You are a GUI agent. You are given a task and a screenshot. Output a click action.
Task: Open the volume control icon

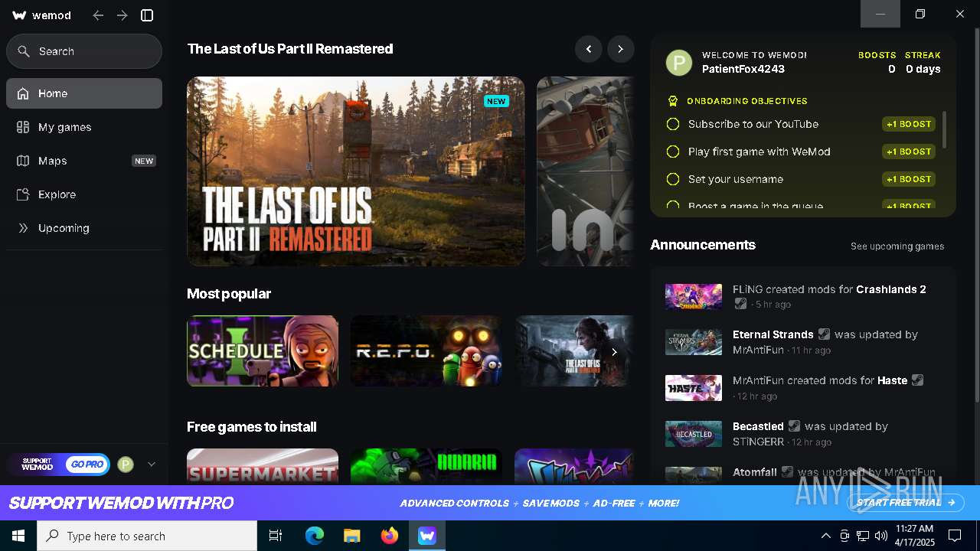point(881,536)
